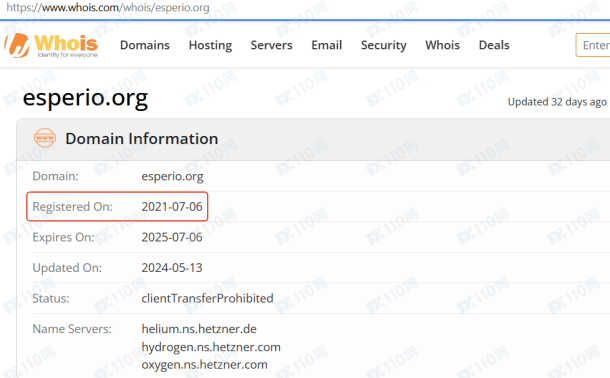Screen dimensions: 610x378
Task: Click the 'Name Servers:' label
Action: 72,329
